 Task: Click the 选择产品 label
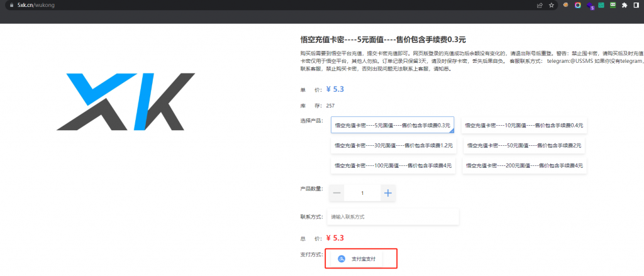click(x=312, y=120)
